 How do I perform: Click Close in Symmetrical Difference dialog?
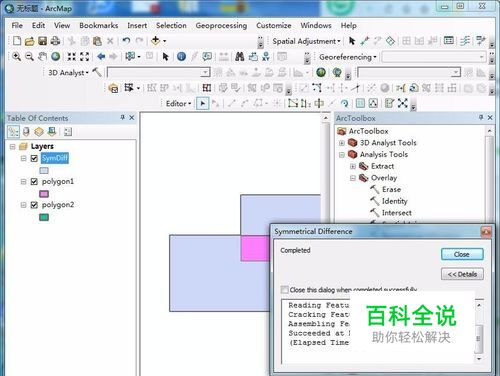coord(462,254)
